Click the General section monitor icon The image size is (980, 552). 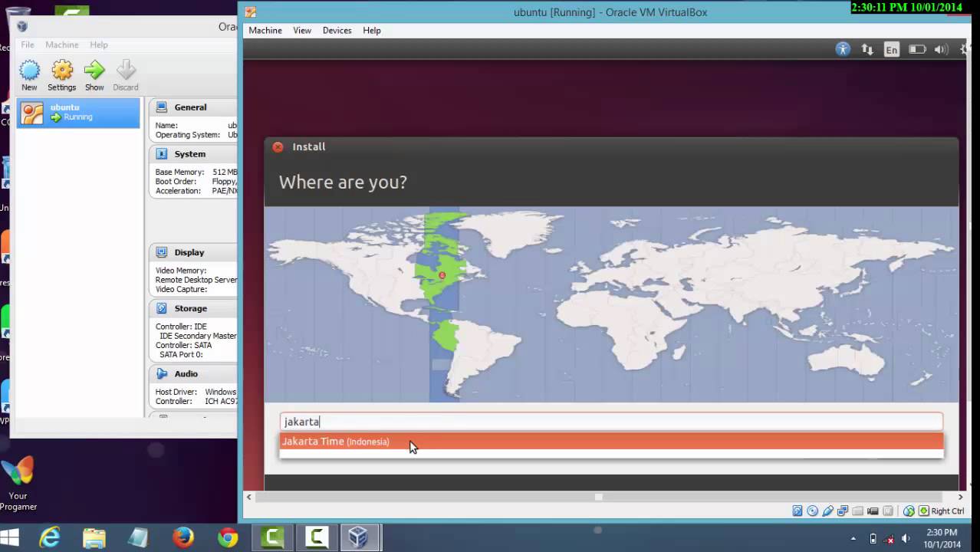pyautogui.click(x=162, y=107)
